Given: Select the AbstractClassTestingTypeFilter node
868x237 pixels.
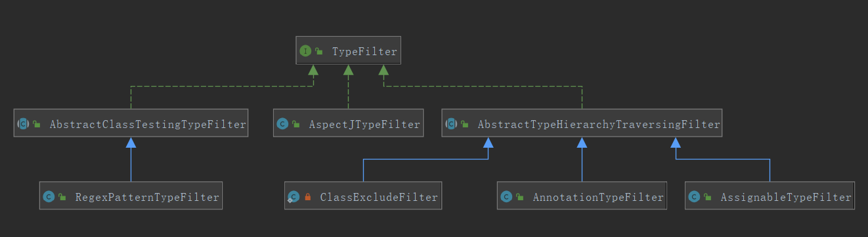Looking at the screenshot, I should pyautogui.click(x=131, y=123).
